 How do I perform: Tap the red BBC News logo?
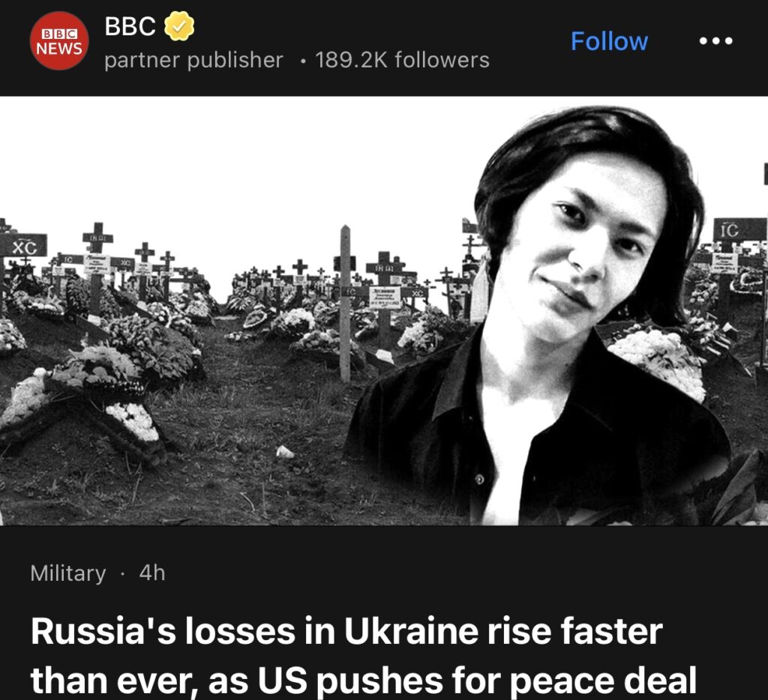point(59,41)
